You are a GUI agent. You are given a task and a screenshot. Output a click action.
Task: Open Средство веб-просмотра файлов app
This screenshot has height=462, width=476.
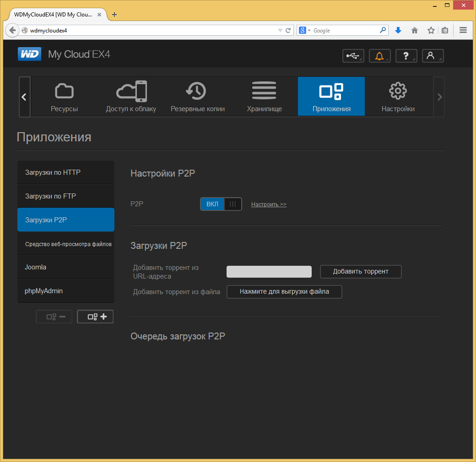pos(66,244)
